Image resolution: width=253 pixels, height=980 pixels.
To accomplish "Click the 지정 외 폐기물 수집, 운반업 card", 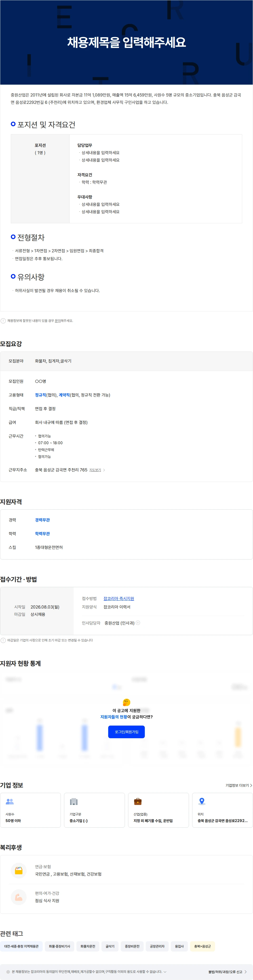I will pyautogui.click(x=158, y=810).
